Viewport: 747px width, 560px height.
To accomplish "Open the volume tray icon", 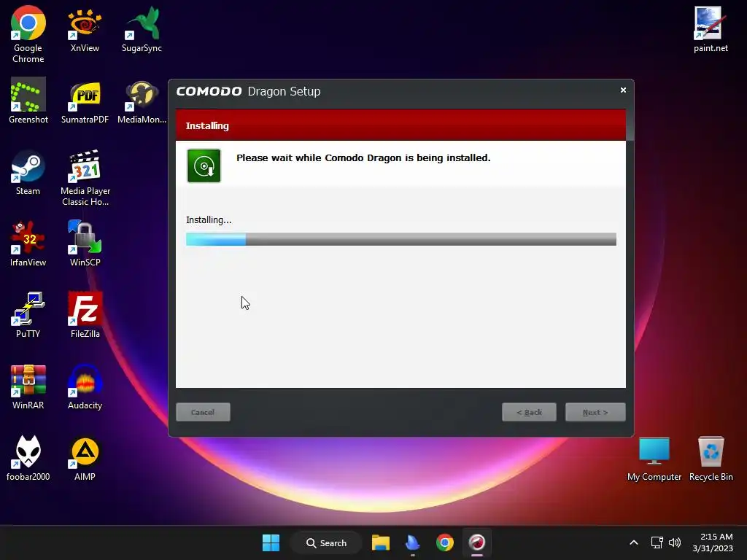I will pos(675,542).
